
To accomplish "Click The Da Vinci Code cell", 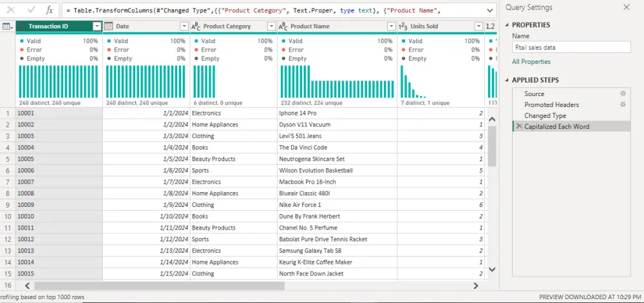I will pos(337,147).
